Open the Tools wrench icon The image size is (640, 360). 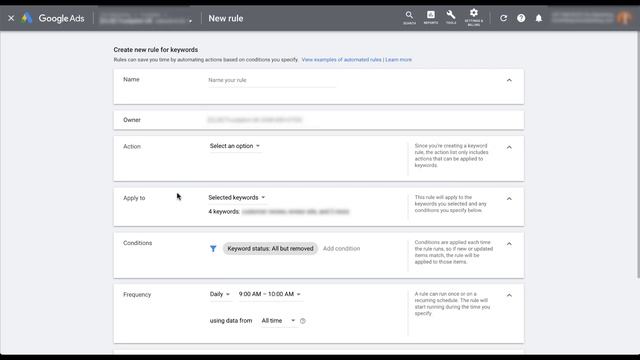click(x=451, y=18)
